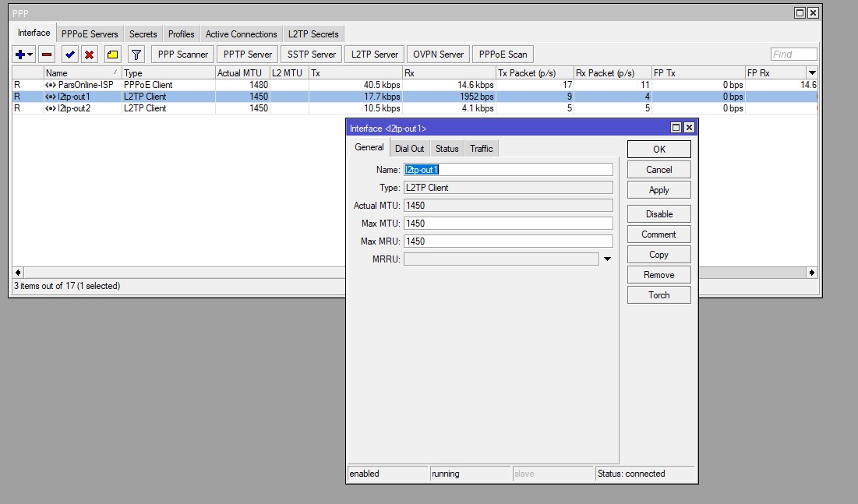Click the l2tp-out2 interface icon

51,108
